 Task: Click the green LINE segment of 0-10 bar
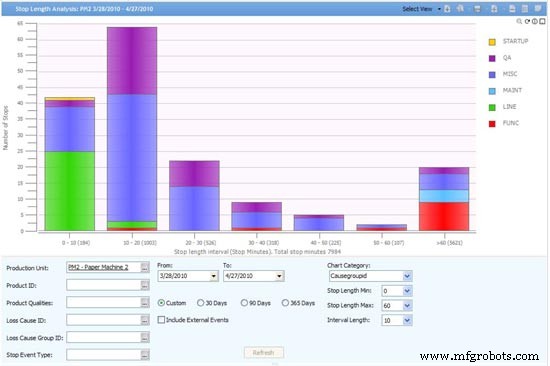point(70,191)
